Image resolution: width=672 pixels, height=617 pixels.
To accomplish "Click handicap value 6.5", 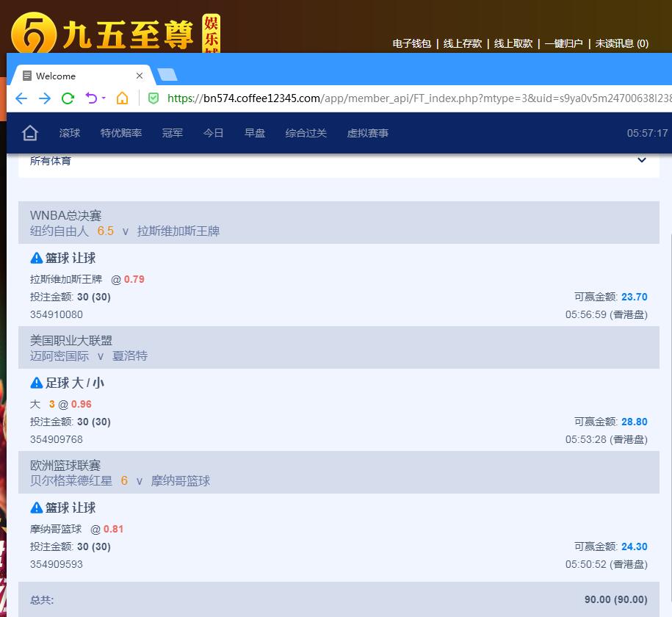I will click(x=106, y=231).
